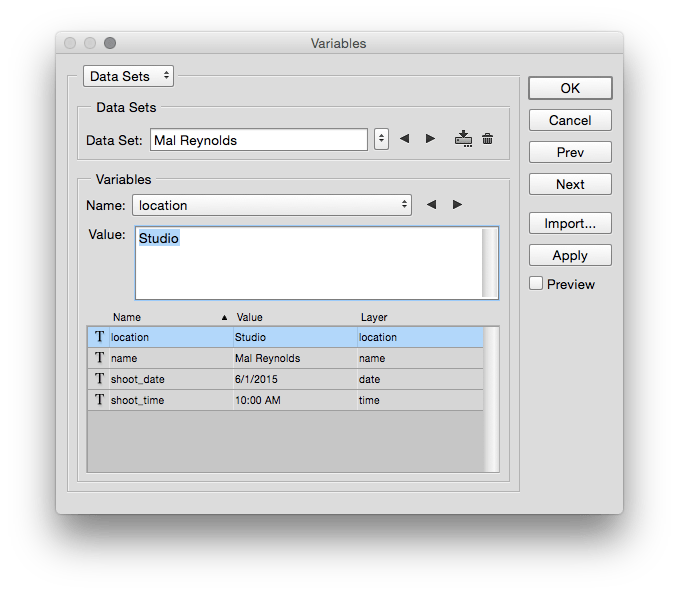Image resolution: width=679 pixels, height=594 pixels.
Task: Sort the table by Name column
Action: [160, 317]
